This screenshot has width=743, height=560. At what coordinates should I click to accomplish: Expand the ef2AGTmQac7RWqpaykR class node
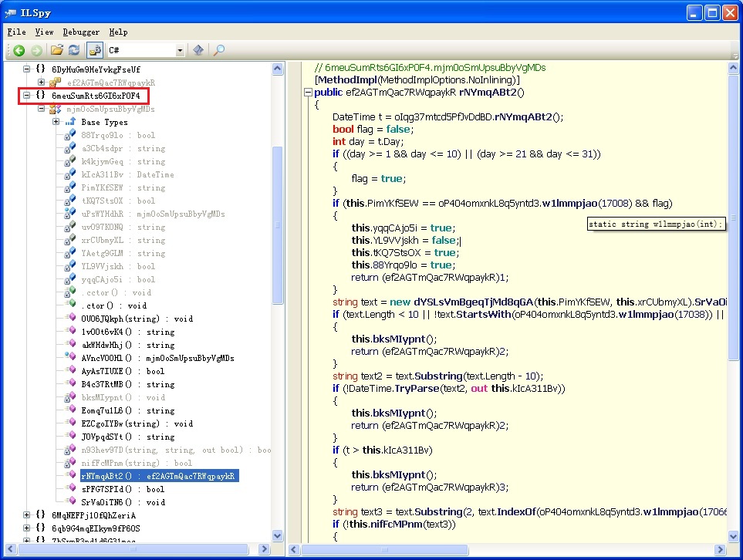pyautogui.click(x=41, y=82)
